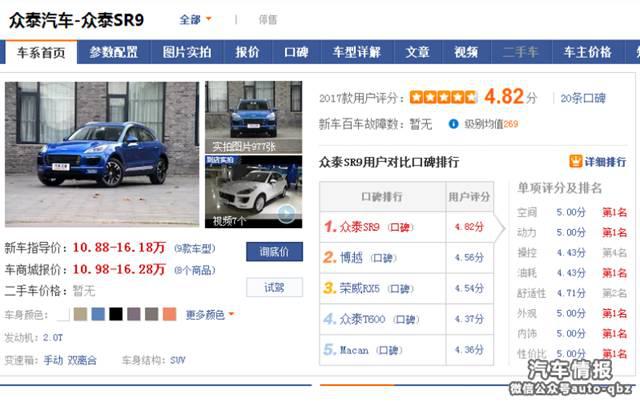This screenshot has height=401, width=640.
Task: Switch to the 参数配置 tab
Action: point(113,52)
